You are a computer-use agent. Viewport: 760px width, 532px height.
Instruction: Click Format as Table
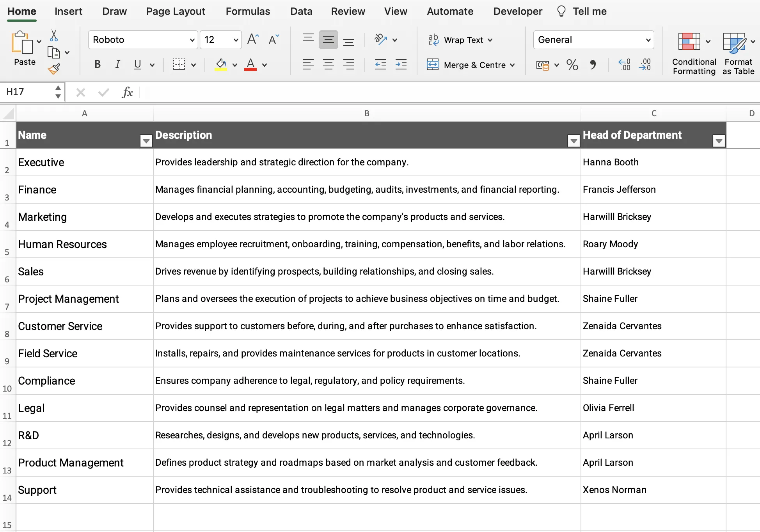(x=737, y=53)
